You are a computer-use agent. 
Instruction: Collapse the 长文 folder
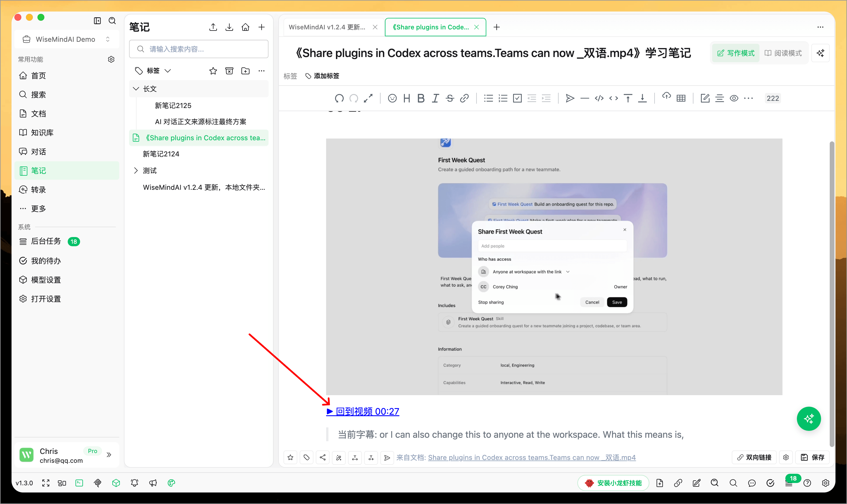pyautogui.click(x=136, y=89)
